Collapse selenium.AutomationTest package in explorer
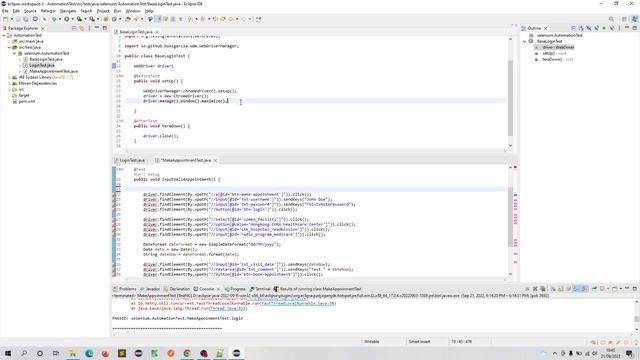 (15, 53)
